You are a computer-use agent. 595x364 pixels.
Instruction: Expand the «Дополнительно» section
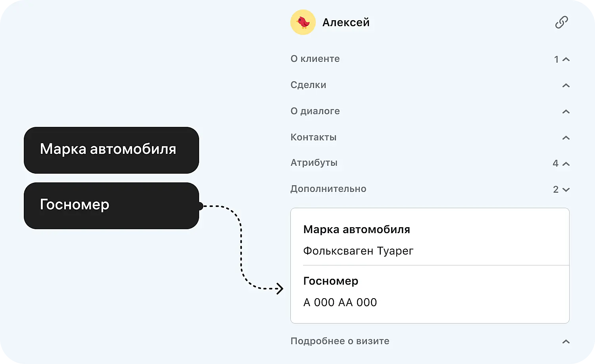(x=566, y=190)
